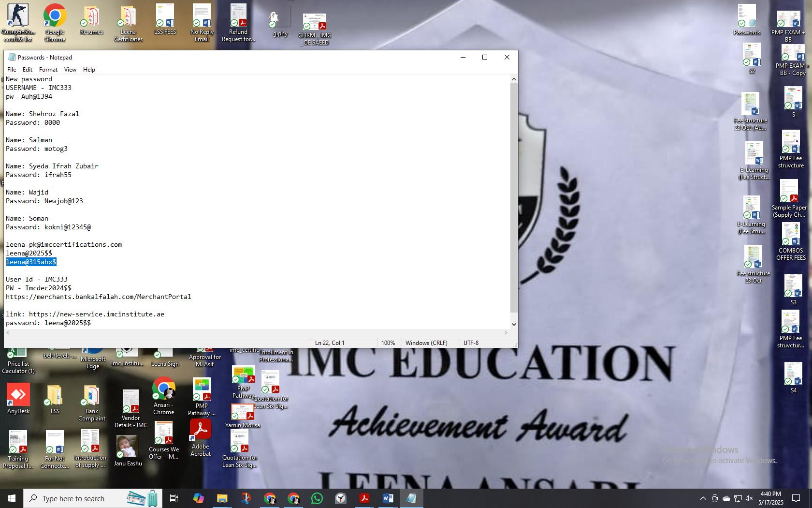Open the giphy file icon
This screenshot has height=508, width=812.
pyautogui.click(x=280, y=23)
